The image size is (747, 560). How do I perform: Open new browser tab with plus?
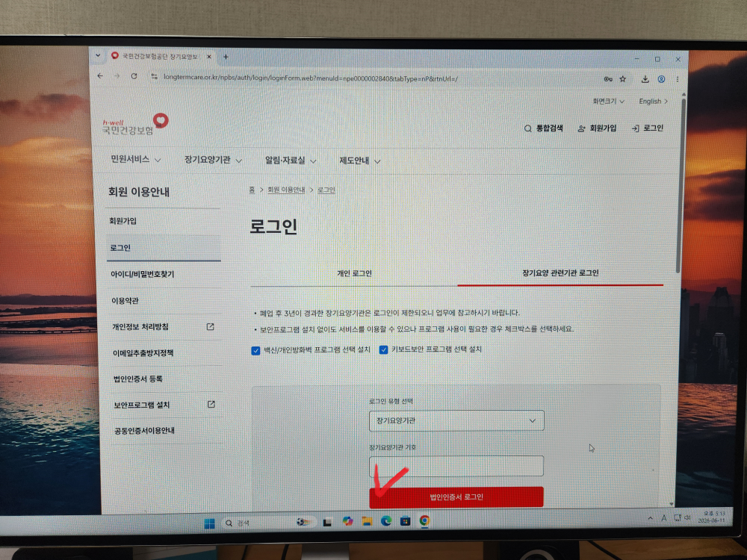226,57
